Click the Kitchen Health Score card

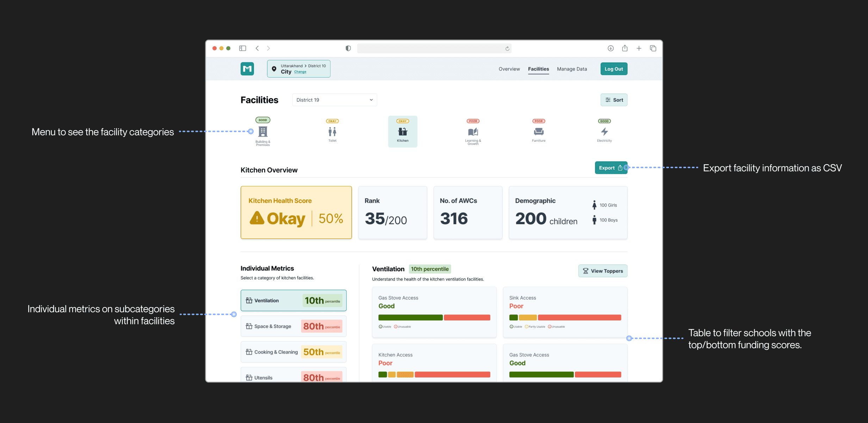[x=296, y=213]
